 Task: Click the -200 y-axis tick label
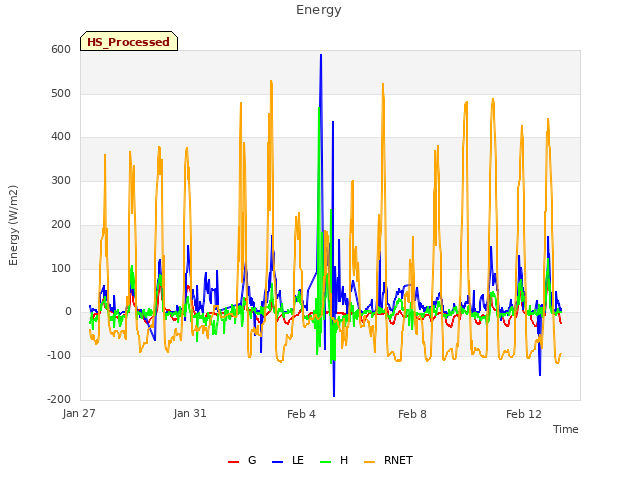59,399
